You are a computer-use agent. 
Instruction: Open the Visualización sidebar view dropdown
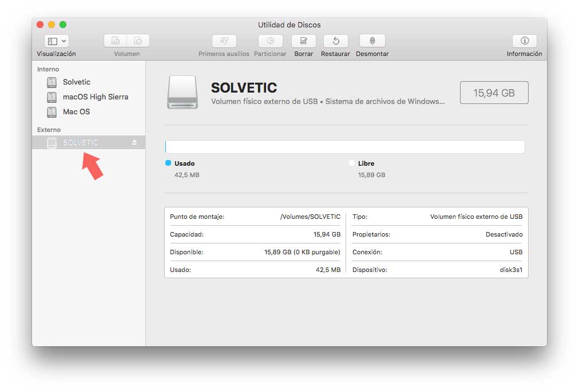pos(57,41)
